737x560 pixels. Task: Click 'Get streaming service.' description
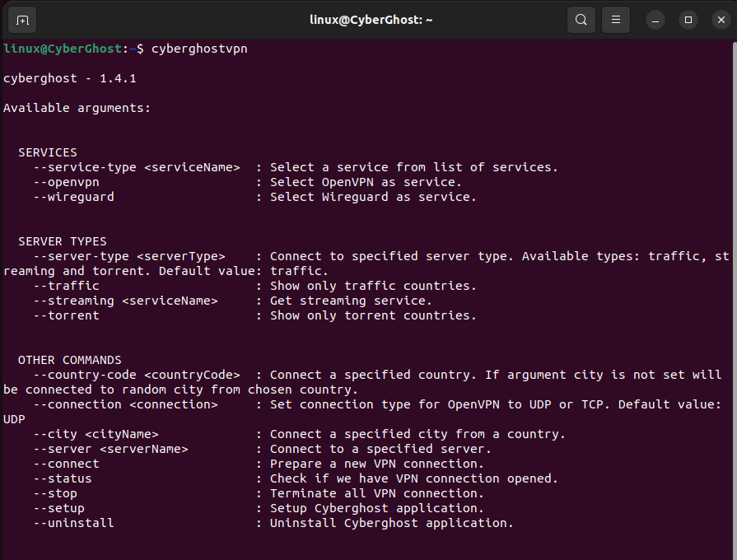351,301
